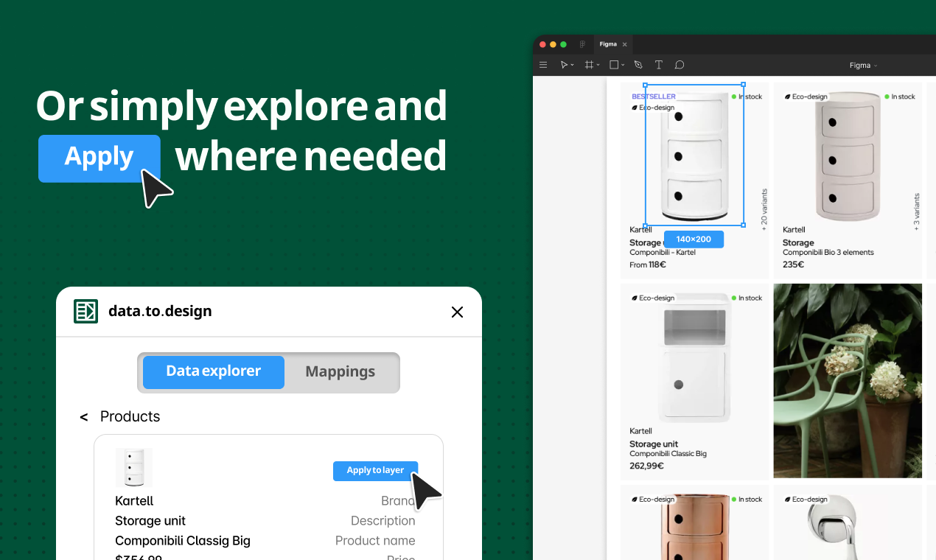This screenshot has width=936, height=560.
Task: Click 'Componibili Bio 3 elements' text
Action: [828, 252]
